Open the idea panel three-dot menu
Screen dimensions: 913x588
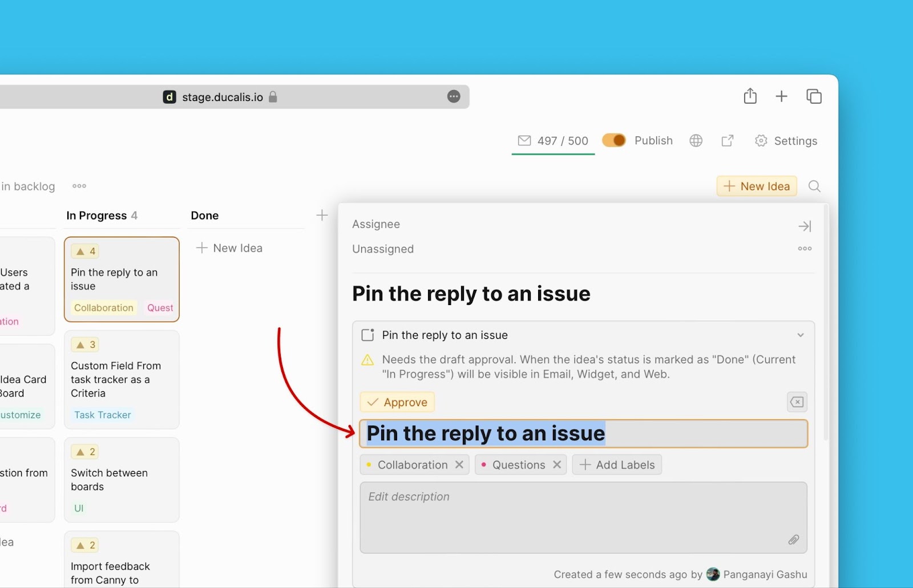click(805, 249)
